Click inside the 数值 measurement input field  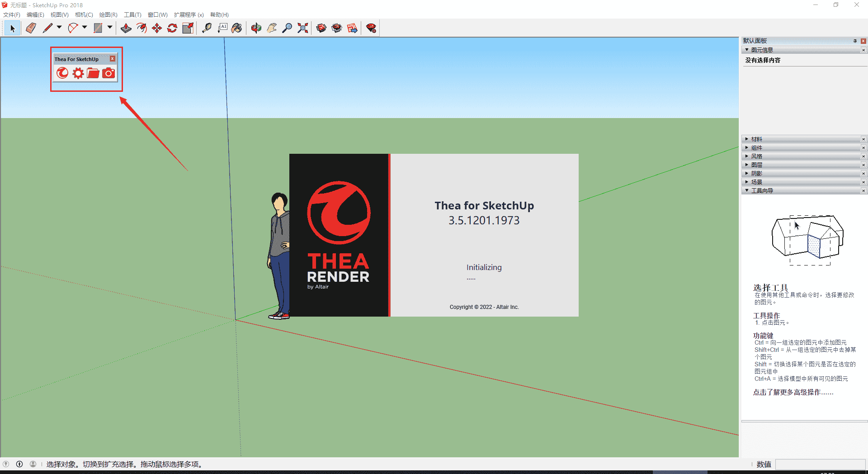(821, 465)
